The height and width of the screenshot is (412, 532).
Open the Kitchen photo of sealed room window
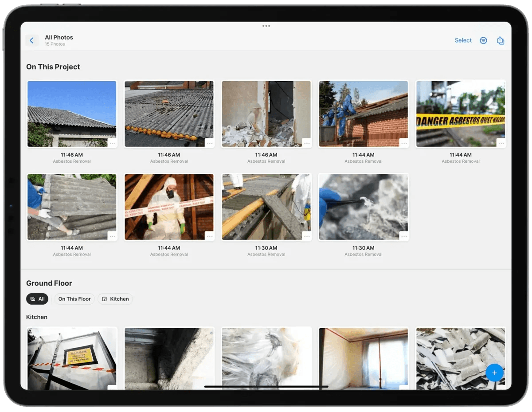(x=364, y=358)
